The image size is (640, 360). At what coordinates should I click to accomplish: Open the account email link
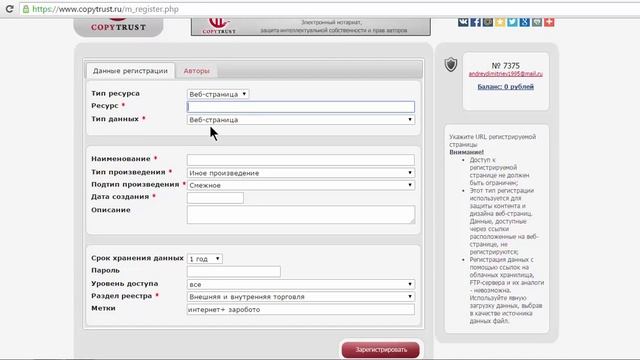point(506,74)
